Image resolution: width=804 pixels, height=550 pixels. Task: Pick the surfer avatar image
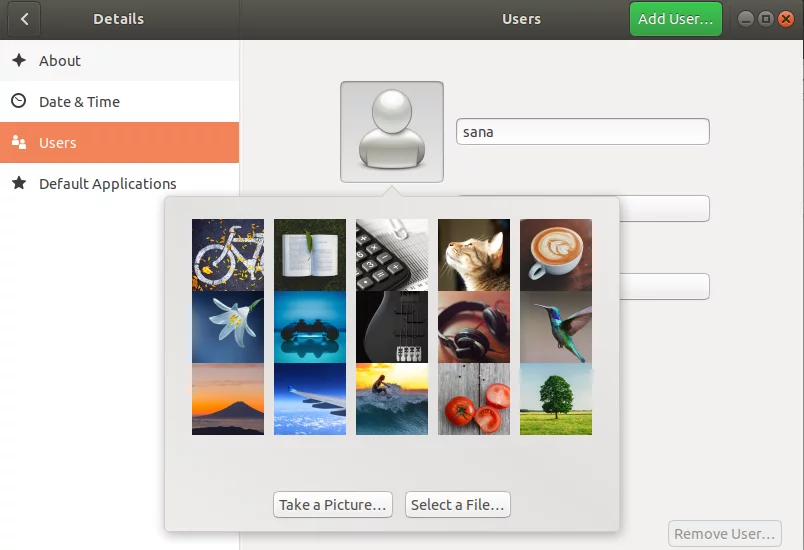point(392,399)
